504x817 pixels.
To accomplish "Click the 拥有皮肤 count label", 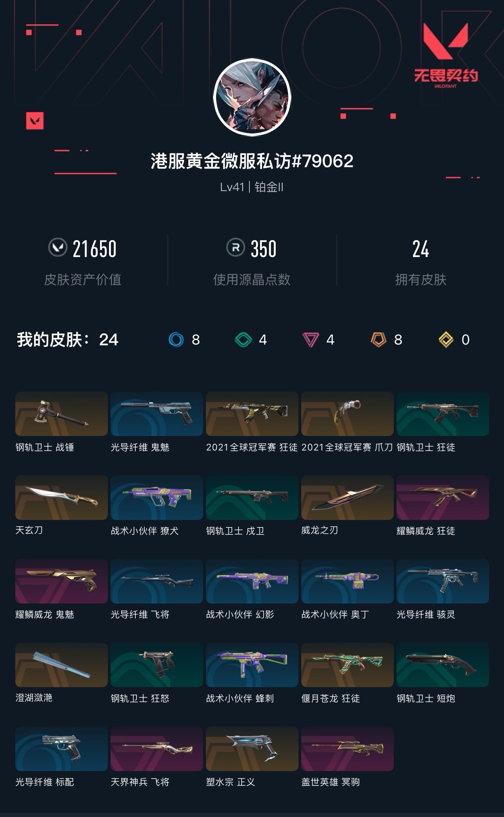I will click(x=421, y=279).
